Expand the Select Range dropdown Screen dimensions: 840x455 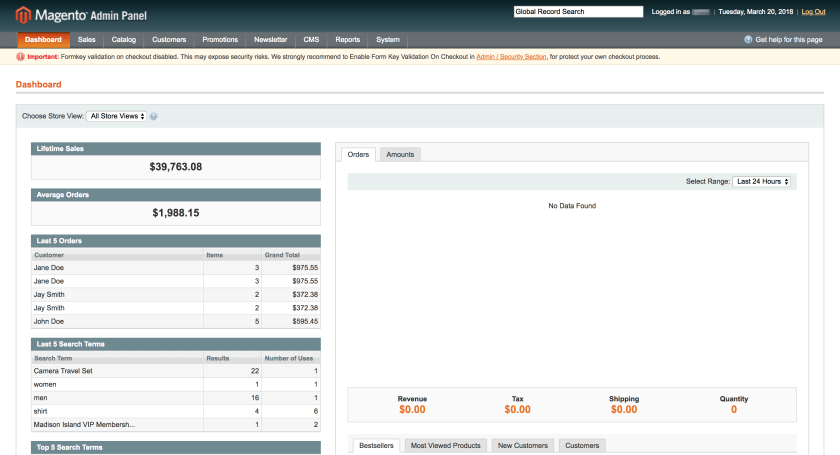pyautogui.click(x=762, y=181)
